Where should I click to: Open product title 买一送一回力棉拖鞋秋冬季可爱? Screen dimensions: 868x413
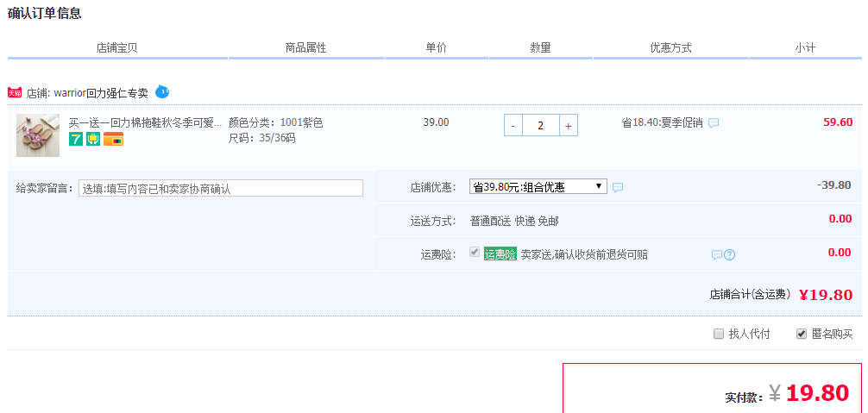(145, 122)
